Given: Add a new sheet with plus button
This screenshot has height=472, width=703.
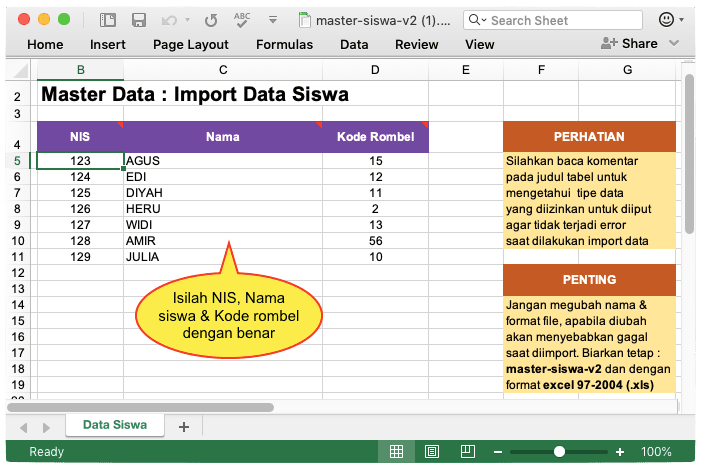Looking at the screenshot, I should coord(184,427).
